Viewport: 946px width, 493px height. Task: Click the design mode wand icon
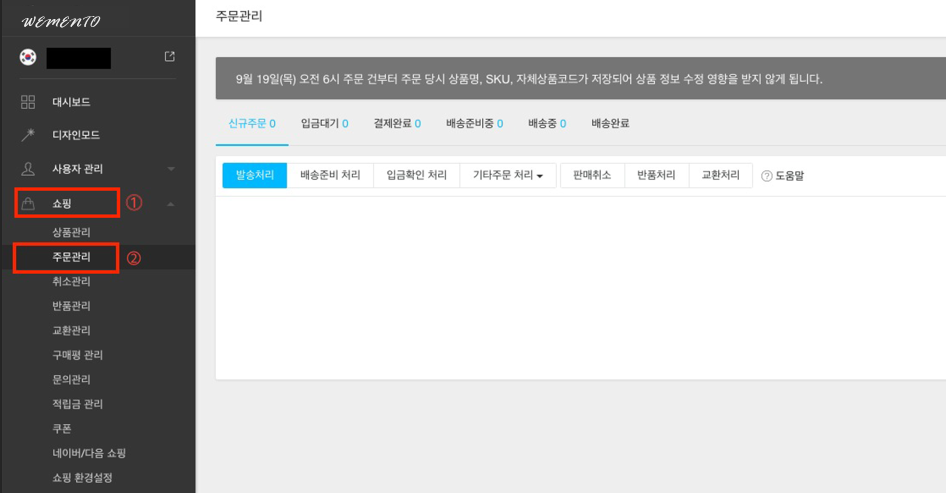(x=28, y=135)
